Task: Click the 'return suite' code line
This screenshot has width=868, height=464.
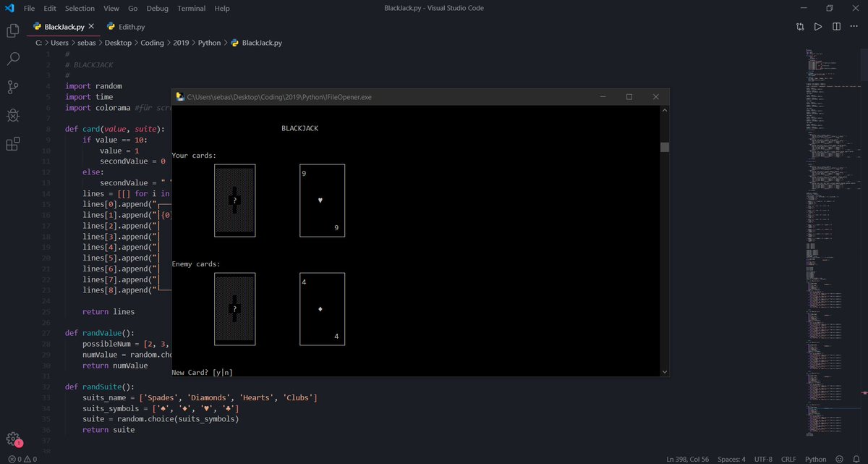Action: [109, 430]
